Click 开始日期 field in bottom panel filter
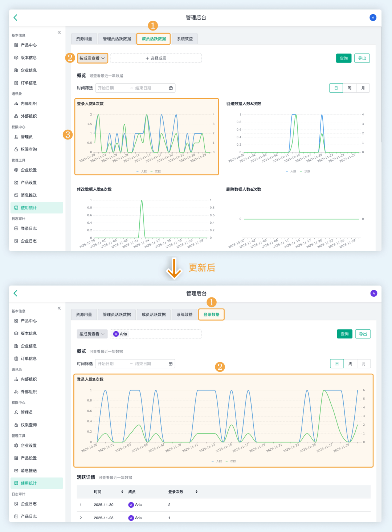This screenshot has width=392, height=532. coord(113,364)
